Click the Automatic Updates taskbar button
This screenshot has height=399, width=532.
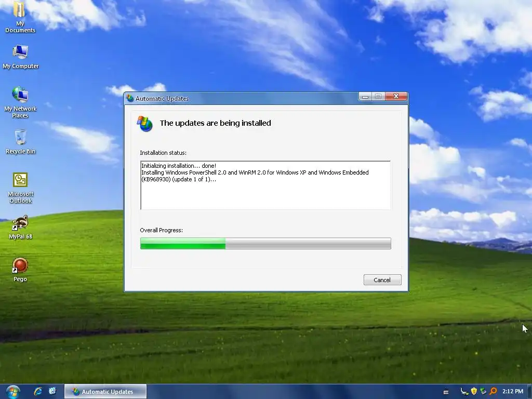105,392
